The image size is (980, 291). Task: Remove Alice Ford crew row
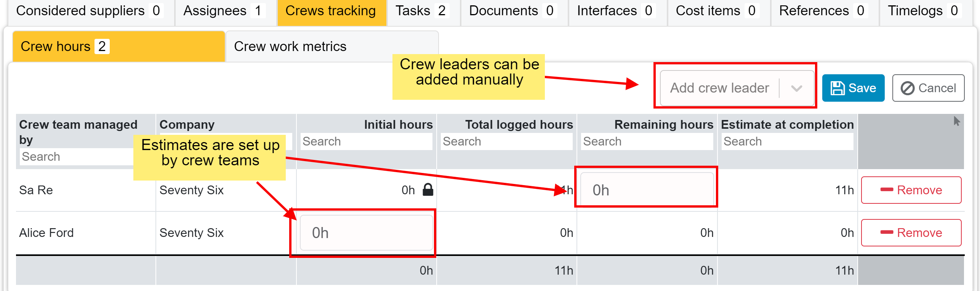click(x=911, y=232)
